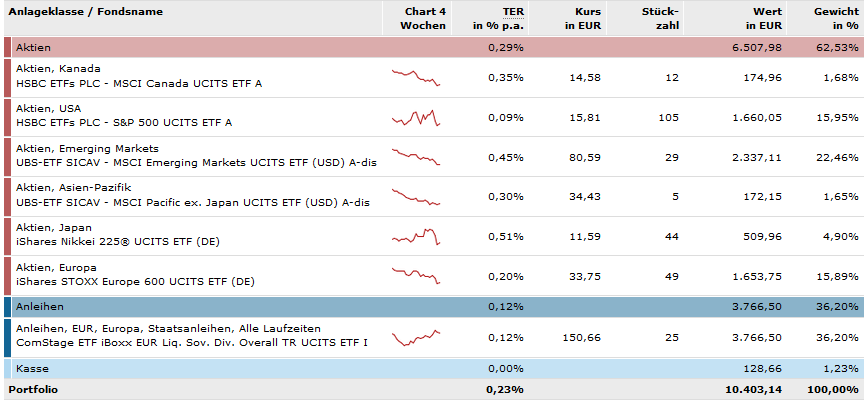The image size is (866, 400).
Task: Click the Nikkei 225 ETF sparkline
Action: (416, 237)
